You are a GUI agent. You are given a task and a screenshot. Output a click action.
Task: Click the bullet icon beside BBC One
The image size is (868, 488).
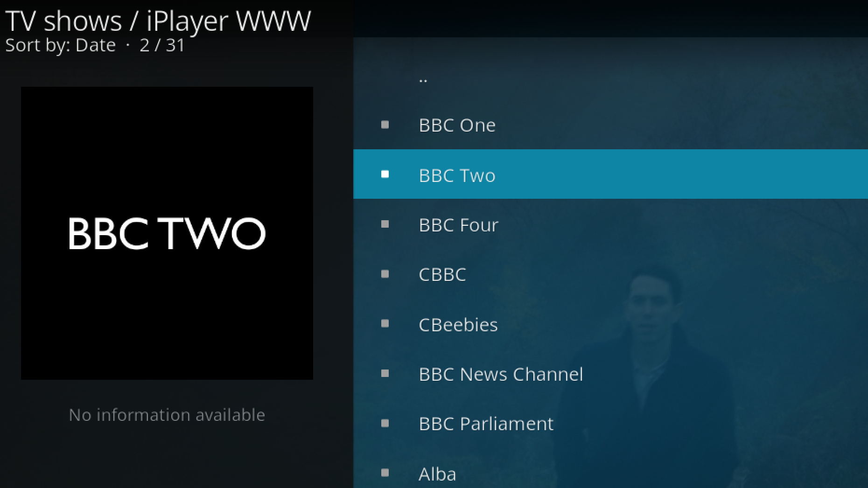click(385, 125)
